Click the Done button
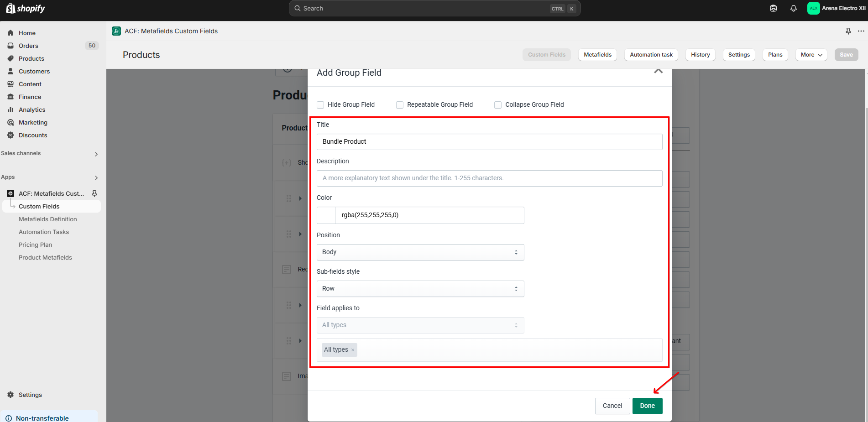 (x=647, y=406)
